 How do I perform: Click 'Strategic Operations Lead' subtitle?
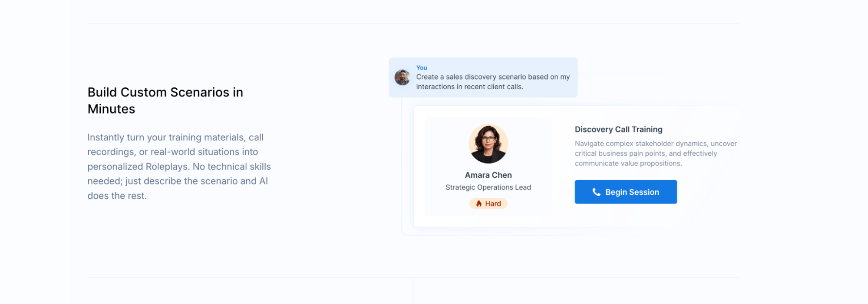(488, 187)
